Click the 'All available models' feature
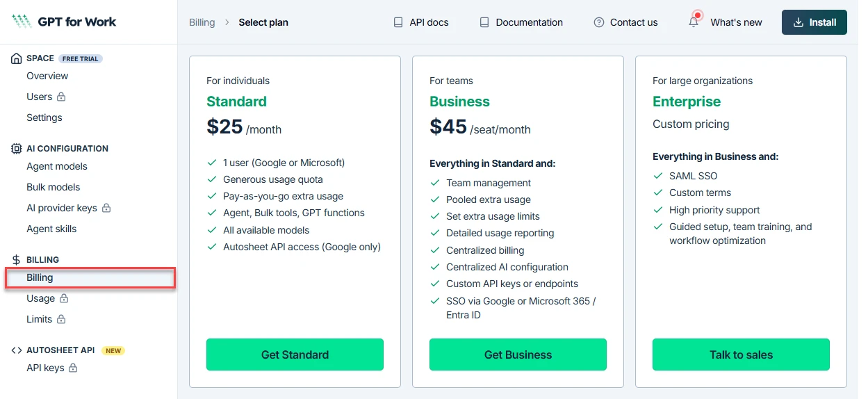Screen dimensions: 868x399 coord(266,230)
